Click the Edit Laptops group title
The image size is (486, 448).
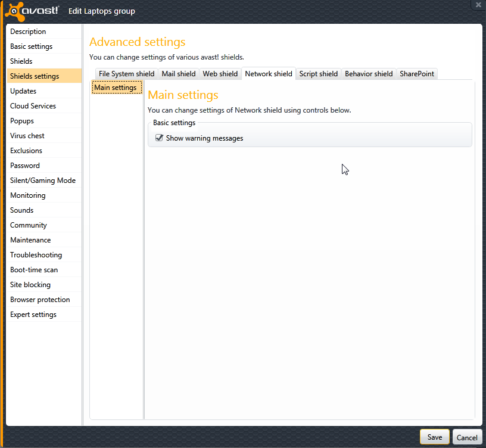(102, 11)
